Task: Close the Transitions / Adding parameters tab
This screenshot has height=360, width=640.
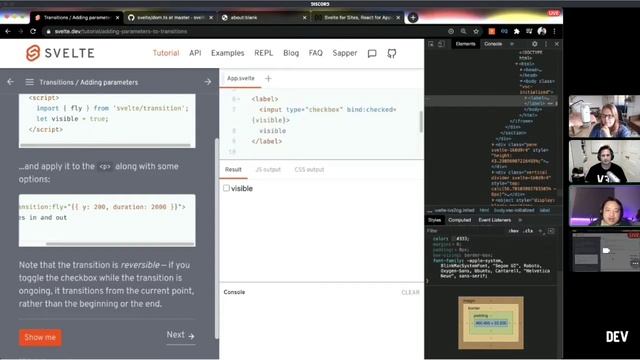Action: [118, 18]
